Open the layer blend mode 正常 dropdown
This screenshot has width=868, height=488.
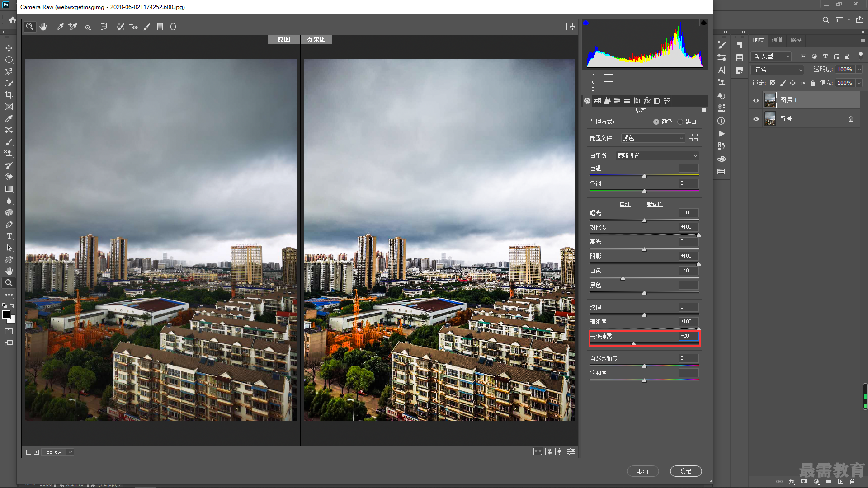click(x=778, y=70)
